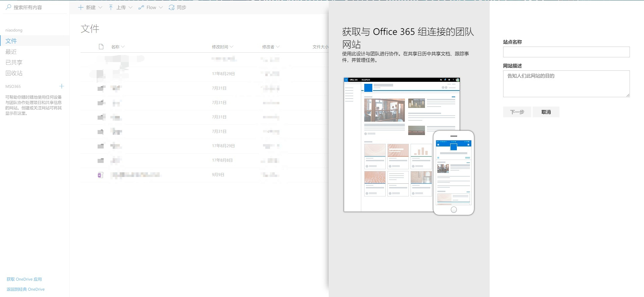
Task: Cancel site creation with 取消
Action: click(546, 112)
